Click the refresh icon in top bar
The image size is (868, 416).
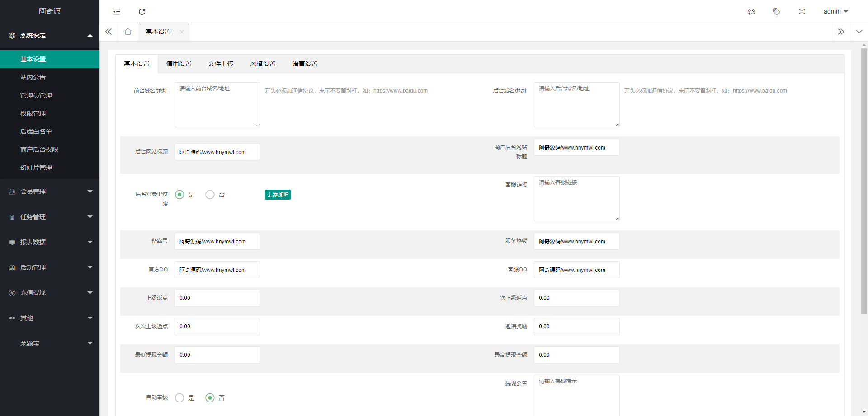(142, 12)
